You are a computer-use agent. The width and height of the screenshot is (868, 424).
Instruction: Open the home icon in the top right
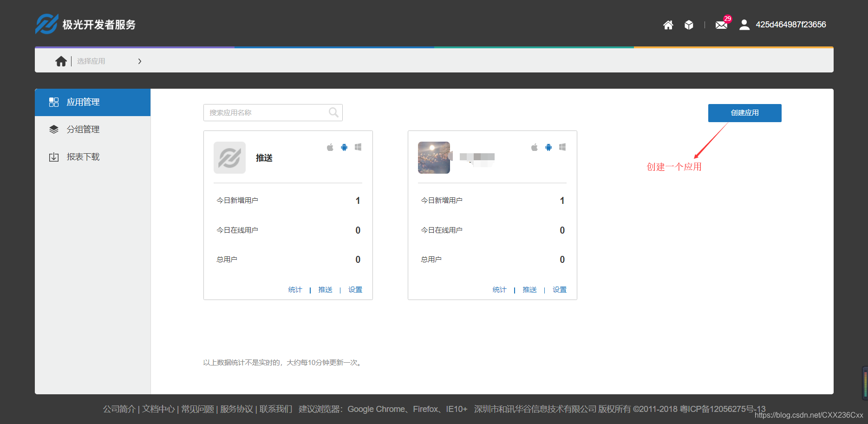click(x=668, y=25)
